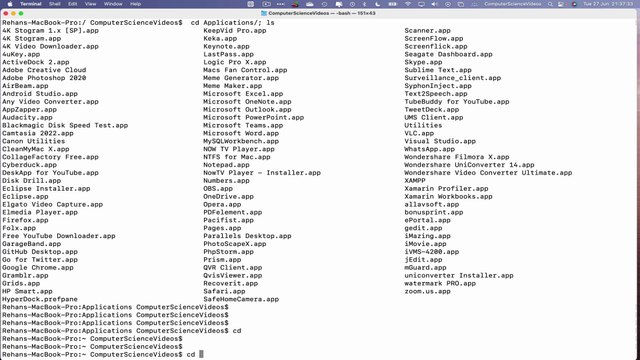This screenshot has height=360, width=640.
Task: Click the 'Wondershare Filmora X.app' entry
Action: coord(457,157)
